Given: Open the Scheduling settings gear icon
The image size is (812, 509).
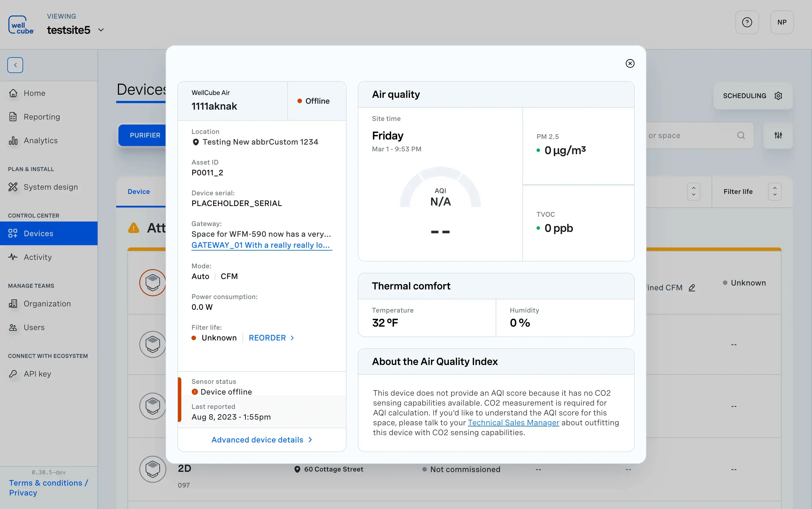Looking at the screenshot, I should click(x=778, y=96).
